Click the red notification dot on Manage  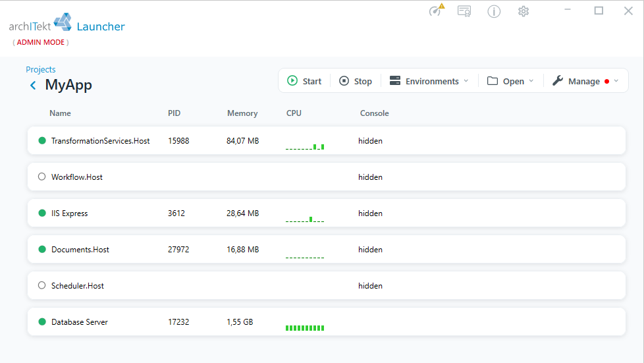pyautogui.click(x=606, y=82)
